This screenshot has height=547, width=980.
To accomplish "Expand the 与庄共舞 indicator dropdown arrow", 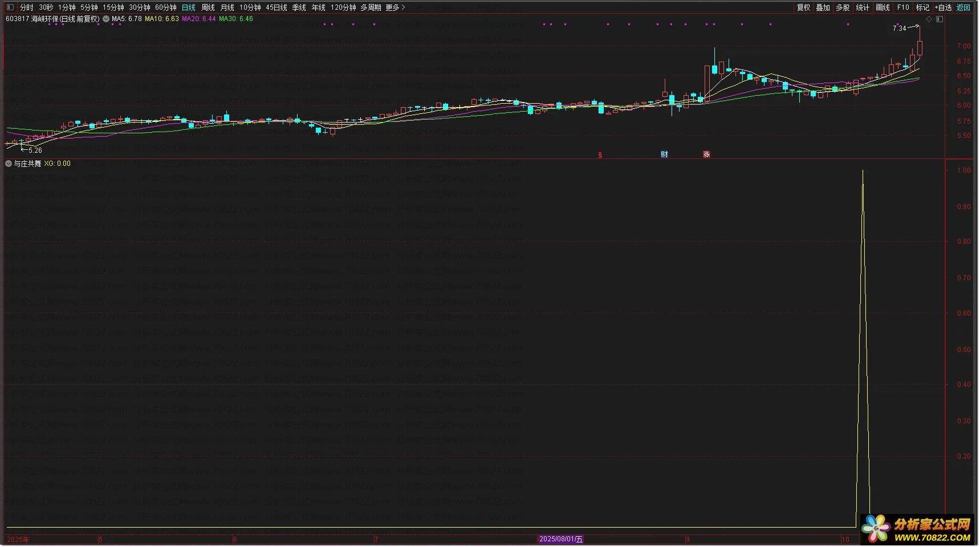I will pos(9,164).
